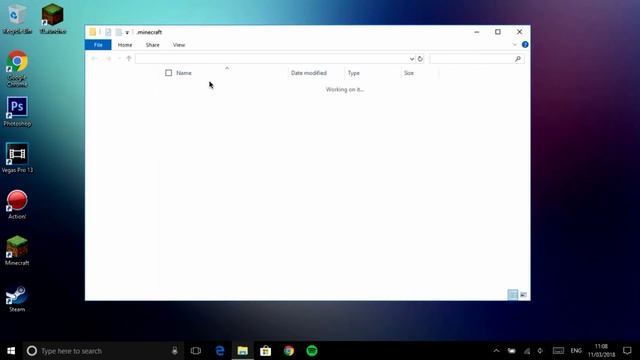Click the Explorer search box
This screenshot has width=640, height=360.
471,59
